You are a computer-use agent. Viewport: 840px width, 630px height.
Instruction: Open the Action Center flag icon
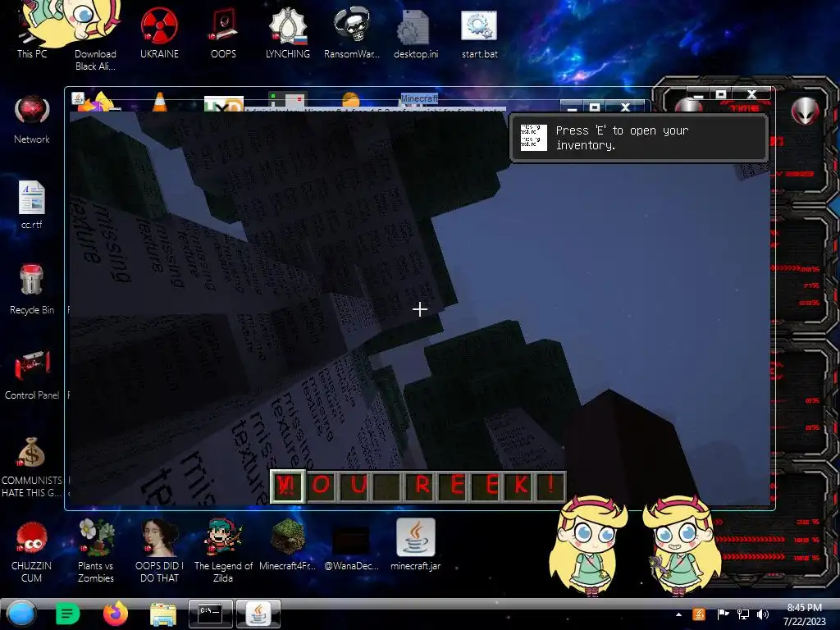[x=723, y=614]
